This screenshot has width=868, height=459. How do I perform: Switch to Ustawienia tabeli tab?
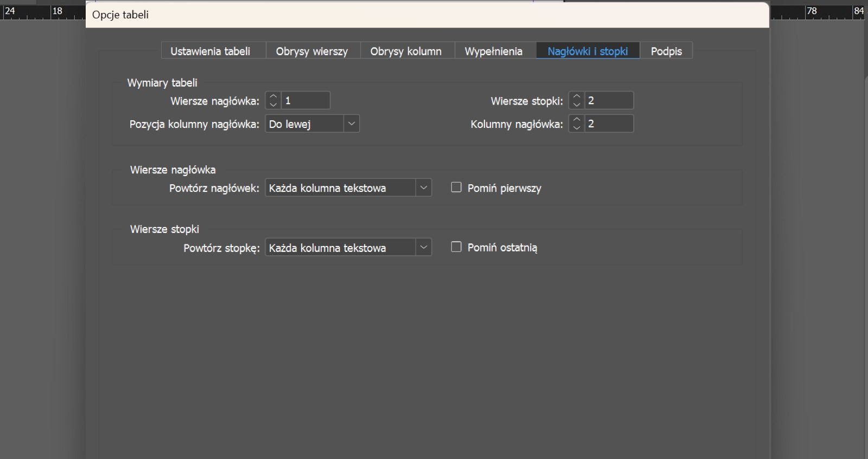point(210,51)
